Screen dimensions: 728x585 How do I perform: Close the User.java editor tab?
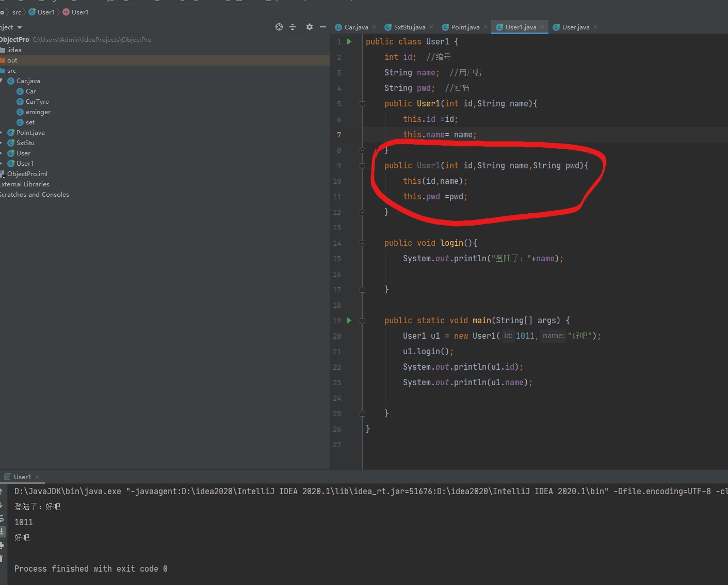[595, 27]
